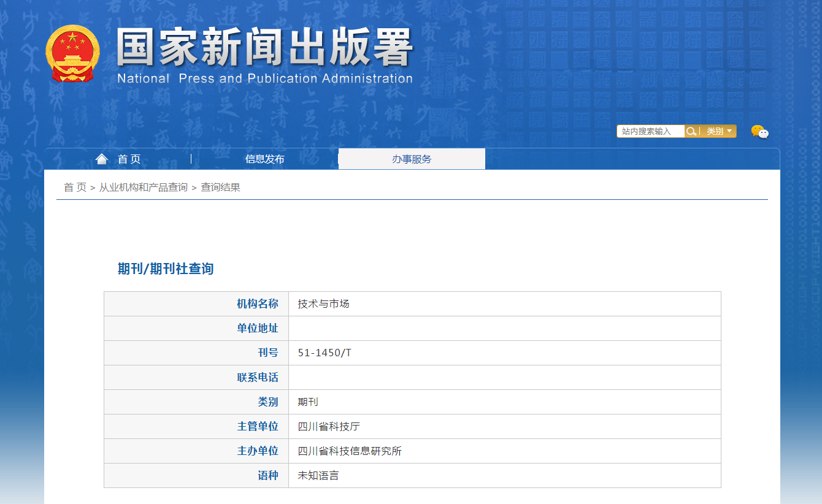Click the 查询结果 breadcrumb item
Image resolution: width=822 pixels, height=504 pixels.
[x=221, y=187]
